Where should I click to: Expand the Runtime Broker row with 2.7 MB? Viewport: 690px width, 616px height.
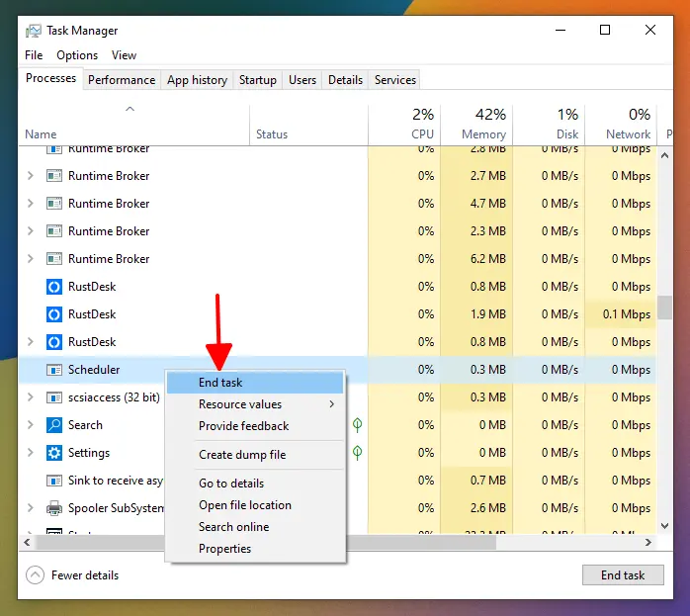(30, 176)
